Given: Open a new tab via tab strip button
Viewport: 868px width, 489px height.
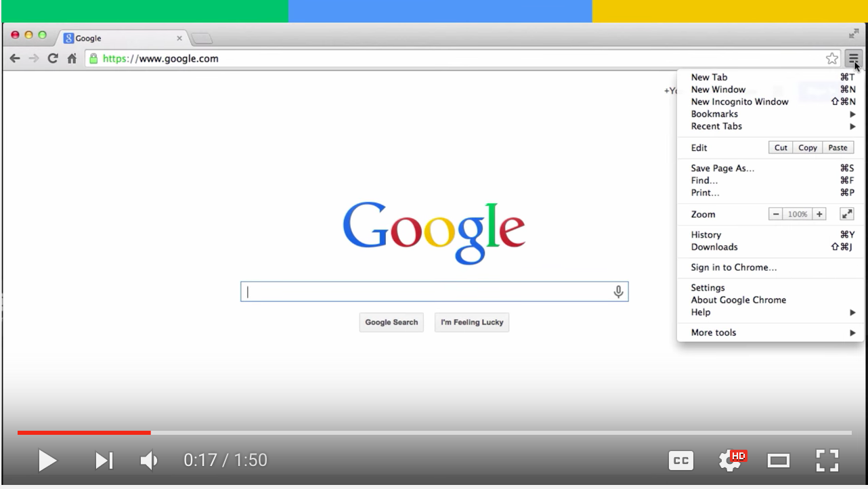Looking at the screenshot, I should (202, 39).
